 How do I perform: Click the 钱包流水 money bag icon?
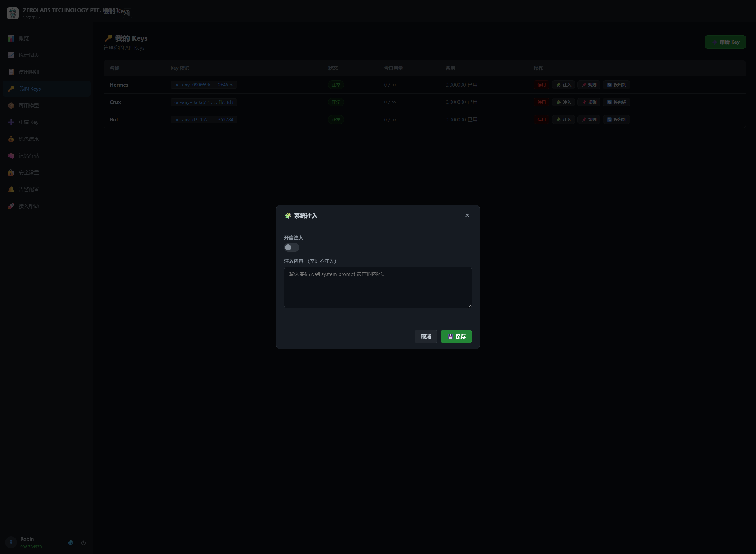point(11,139)
